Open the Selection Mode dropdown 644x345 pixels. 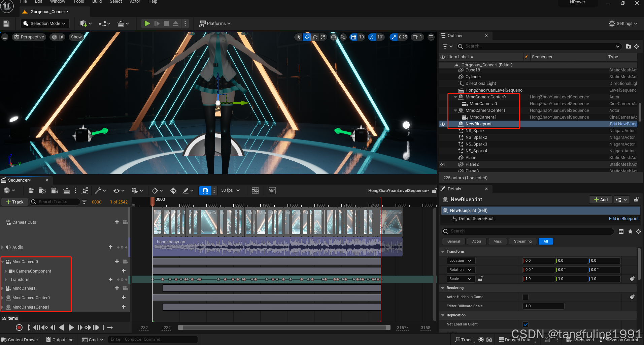(x=45, y=24)
